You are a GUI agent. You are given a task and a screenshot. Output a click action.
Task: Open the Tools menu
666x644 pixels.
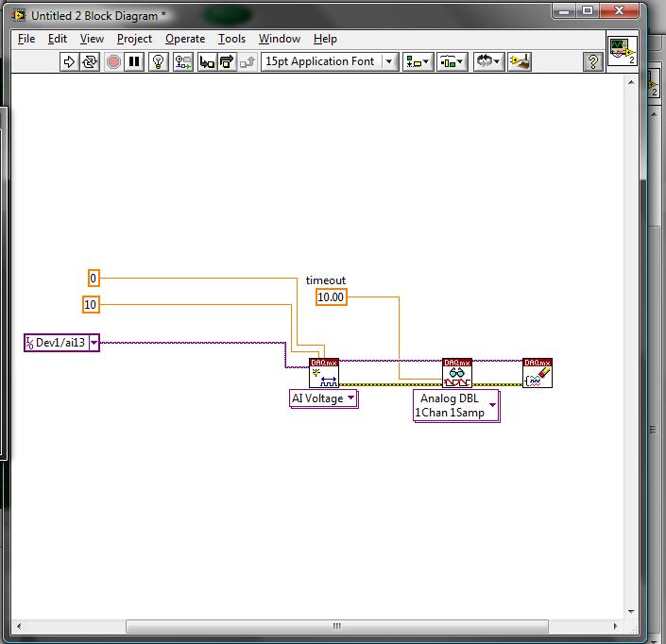pos(231,39)
